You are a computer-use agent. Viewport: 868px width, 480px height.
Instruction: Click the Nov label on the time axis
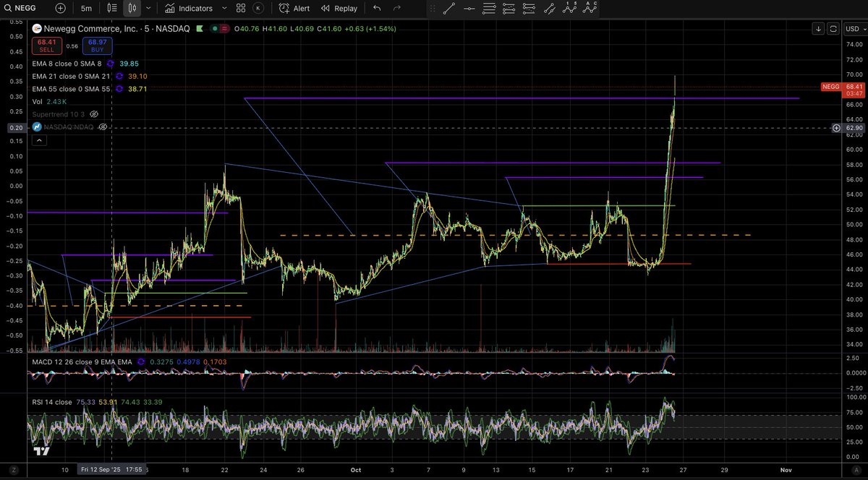click(785, 468)
